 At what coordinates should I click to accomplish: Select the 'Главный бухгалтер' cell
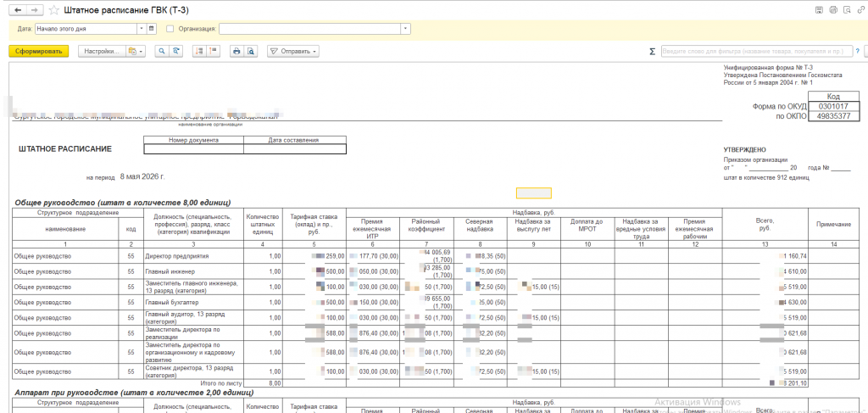click(194, 302)
